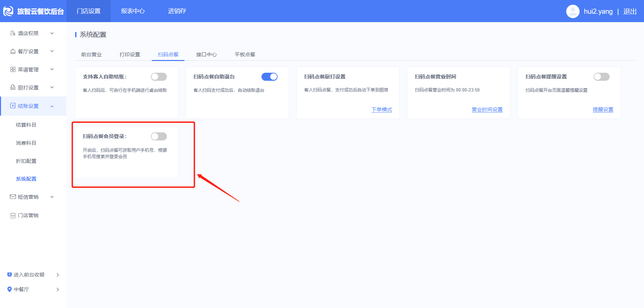This screenshot has width=644, height=308.
Task: Switch to the 打印设置 tab
Action: pos(130,54)
